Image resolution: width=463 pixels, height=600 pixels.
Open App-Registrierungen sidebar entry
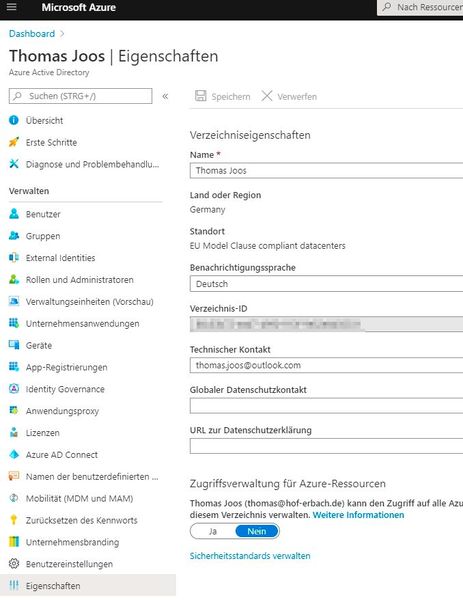point(67,367)
